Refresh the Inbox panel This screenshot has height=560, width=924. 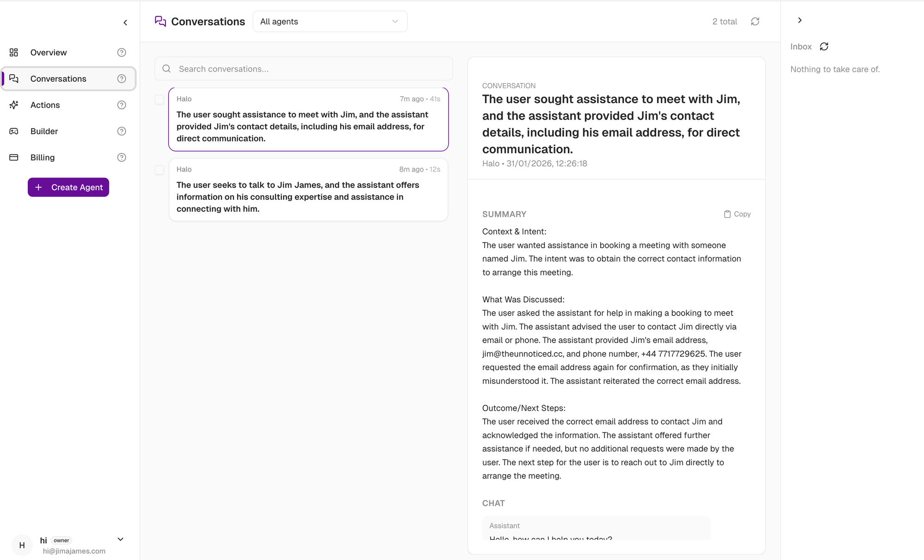(824, 47)
